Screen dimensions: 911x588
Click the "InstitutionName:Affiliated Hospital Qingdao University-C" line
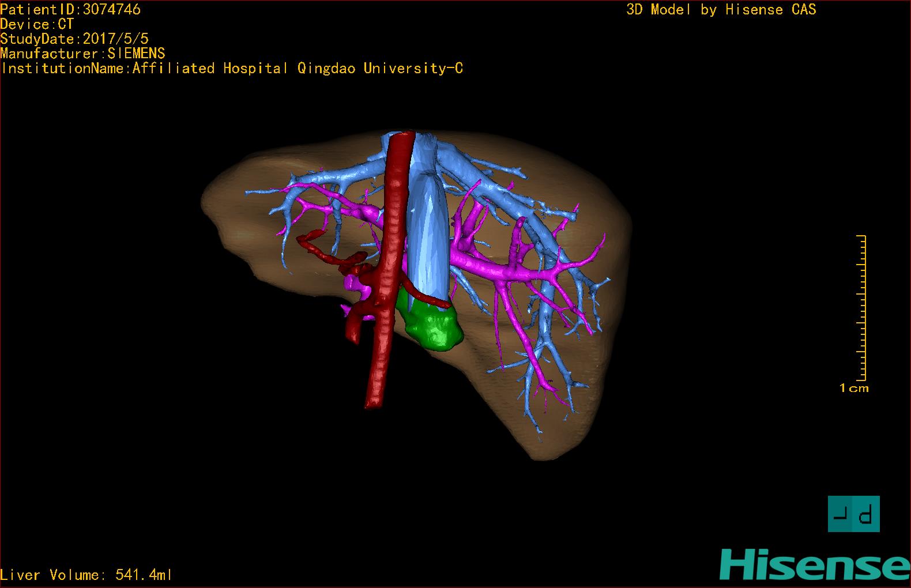[232, 69]
